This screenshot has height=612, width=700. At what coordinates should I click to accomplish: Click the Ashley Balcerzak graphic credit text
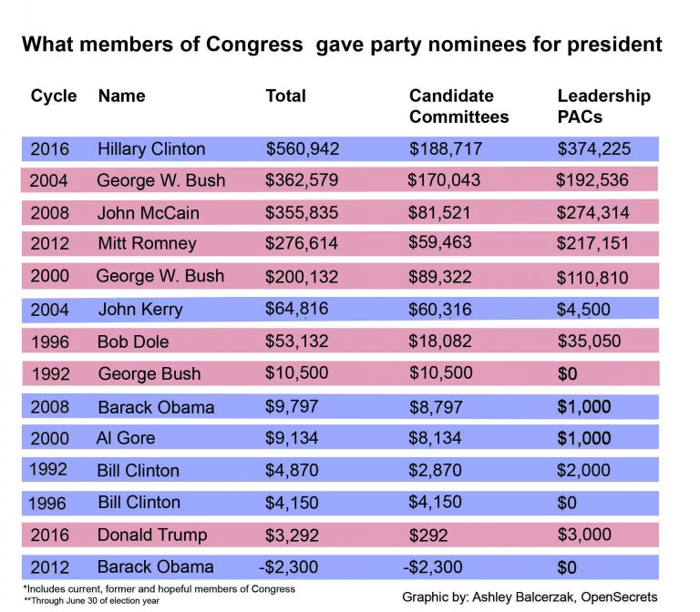pyautogui.click(x=530, y=597)
